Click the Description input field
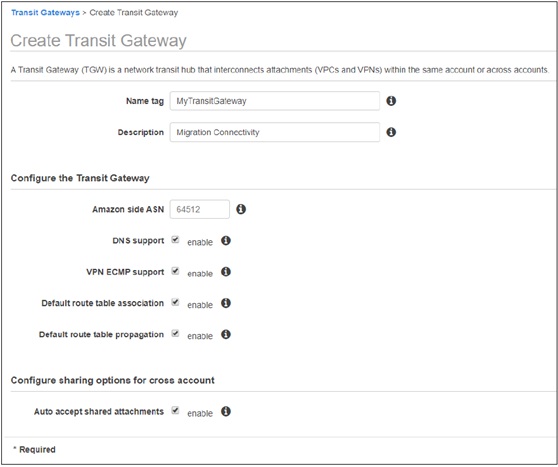558x467 pixels. point(275,132)
